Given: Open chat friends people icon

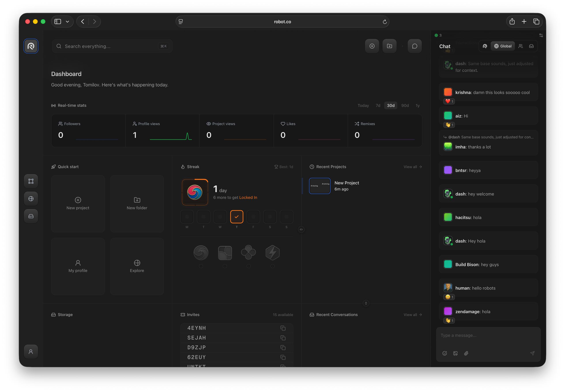Looking at the screenshot, I should pyautogui.click(x=521, y=46).
